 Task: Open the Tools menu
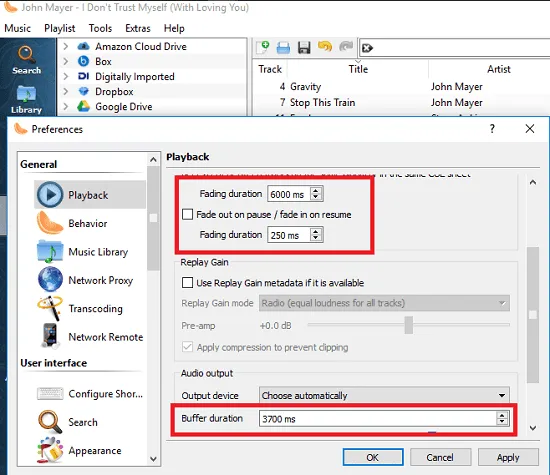[100, 28]
